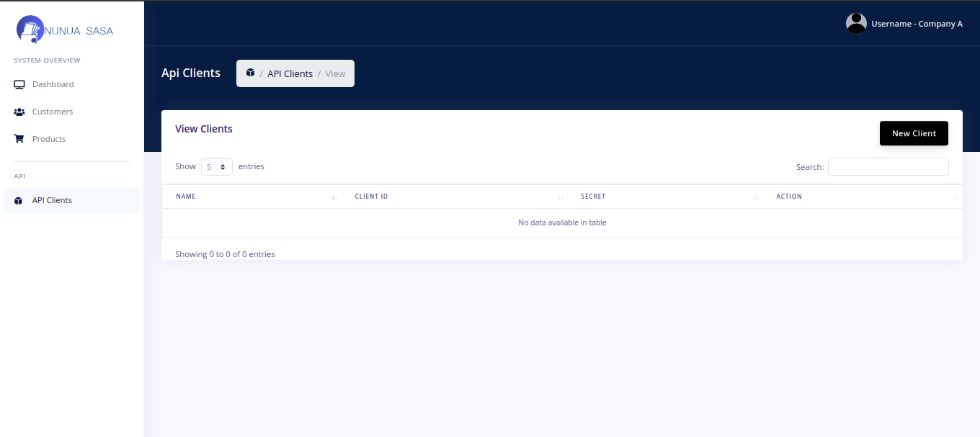Sort by Secret column header
980x437 pixels.
point(593,197)
